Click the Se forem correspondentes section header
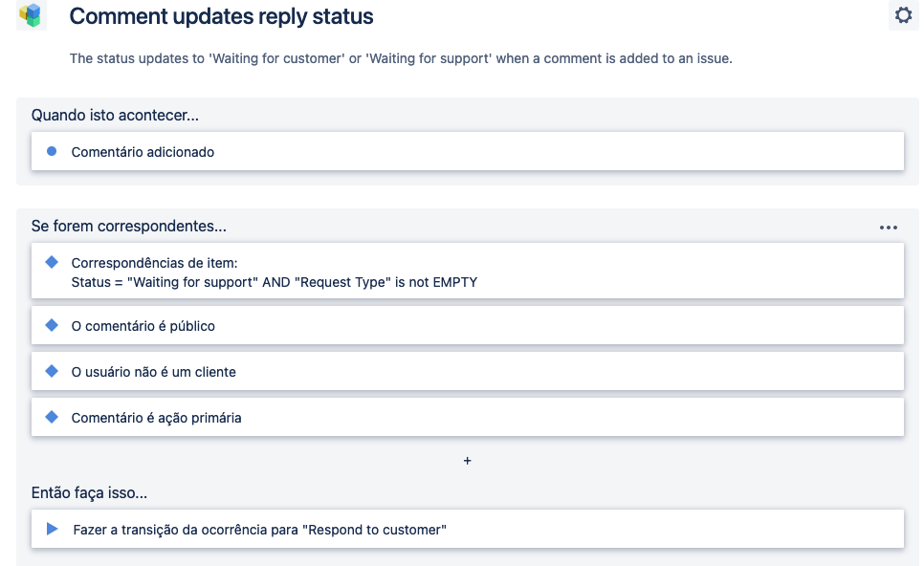This screenshot has height=566, width=924. click(128, 227)
